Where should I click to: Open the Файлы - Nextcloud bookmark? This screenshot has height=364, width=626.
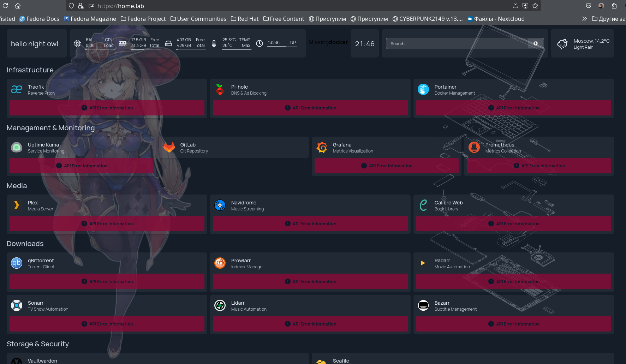tap(496, 19)
